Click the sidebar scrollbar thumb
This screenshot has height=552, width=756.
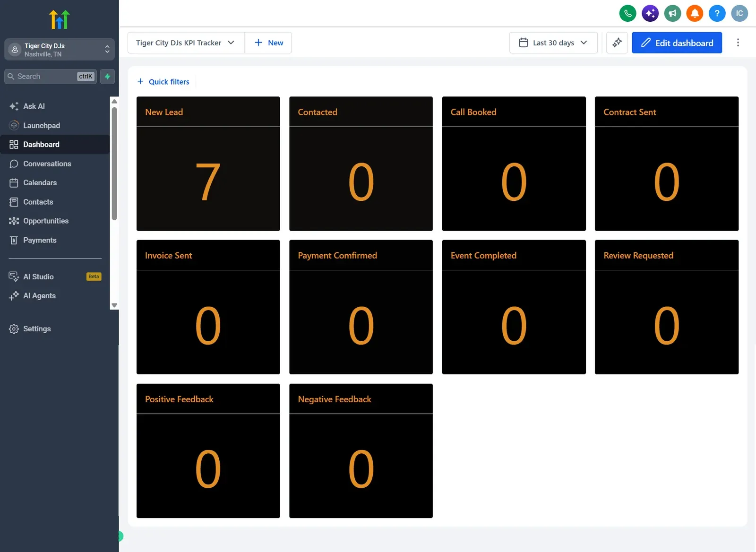[114, 164]
